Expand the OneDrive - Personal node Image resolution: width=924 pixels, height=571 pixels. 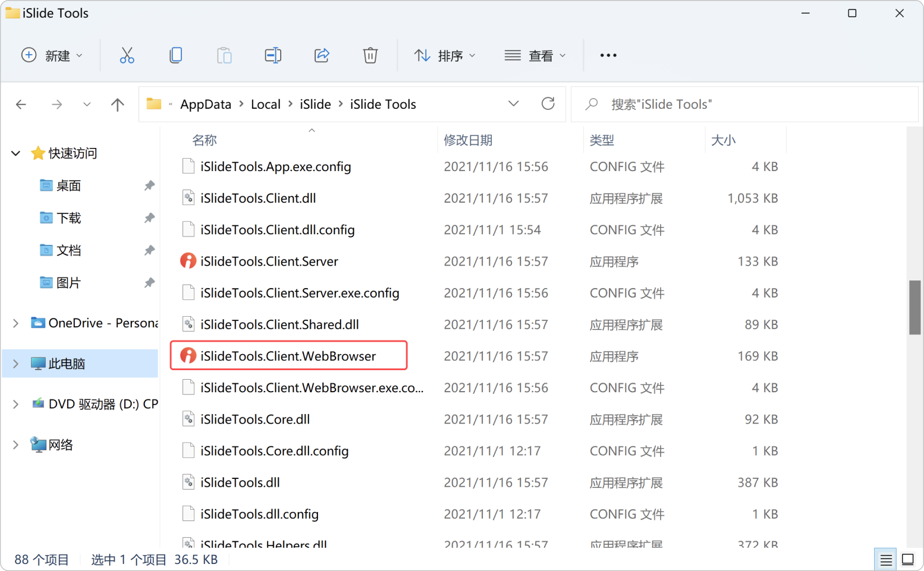tap(16, 323)
